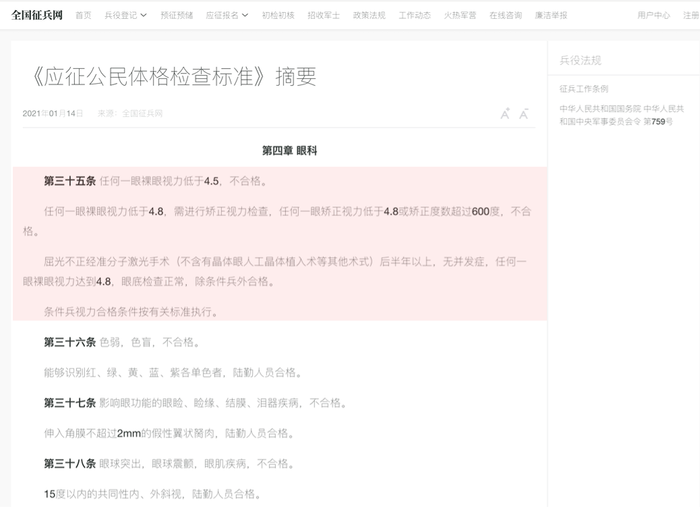Open 招收军士 navigation item
The image size is (700, 513).
click(x=324, y=15)
